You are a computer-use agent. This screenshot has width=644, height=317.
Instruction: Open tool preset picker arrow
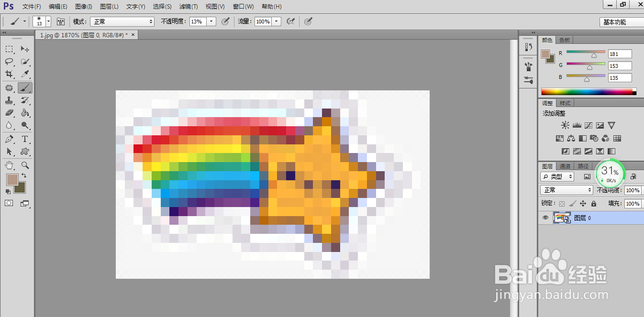click(24, 22)
